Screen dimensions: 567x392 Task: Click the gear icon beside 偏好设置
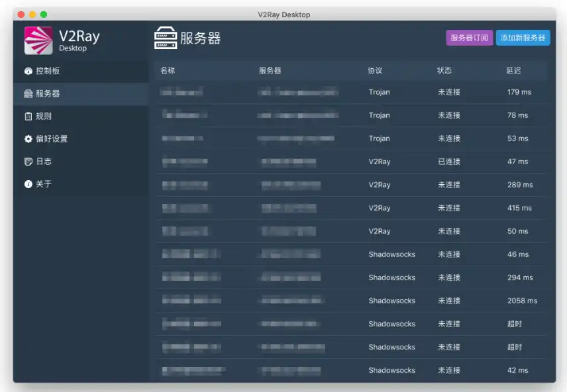pos(28,139)
